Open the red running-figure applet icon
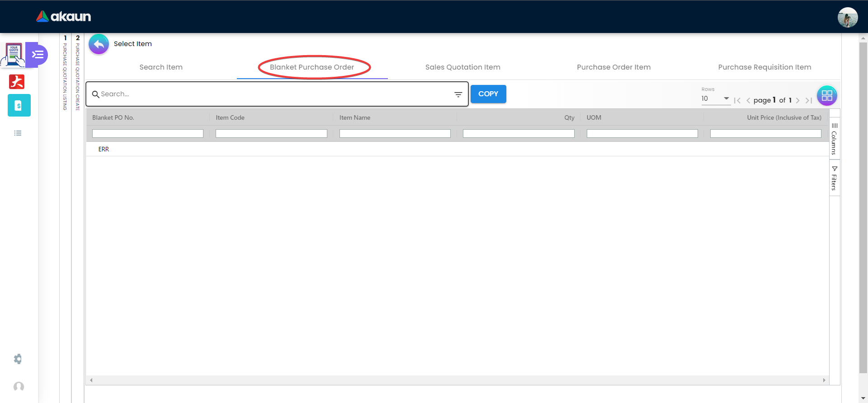The image size is (868, 403). coord(17,82)
